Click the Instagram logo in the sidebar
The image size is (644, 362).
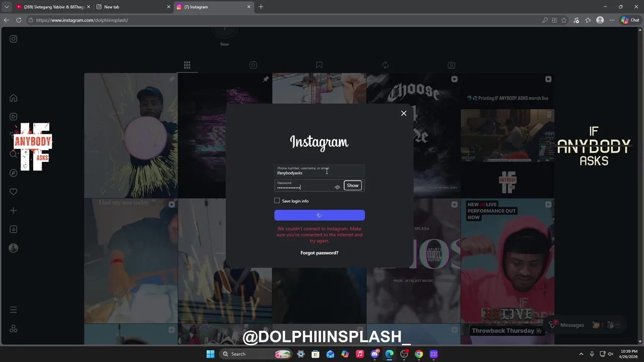point(14,39)
